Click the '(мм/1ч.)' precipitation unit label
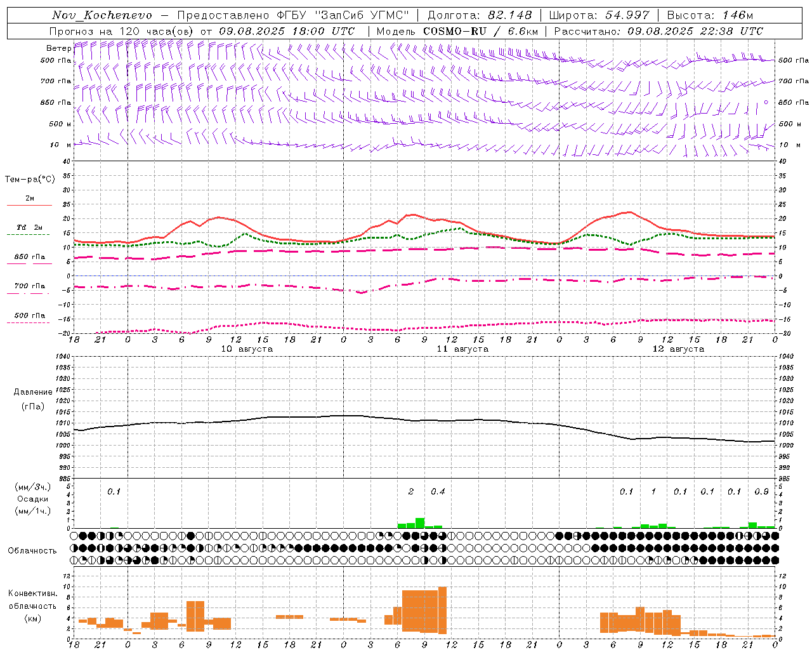Viewport: 812px width, 650px height. tap(32, 511)
